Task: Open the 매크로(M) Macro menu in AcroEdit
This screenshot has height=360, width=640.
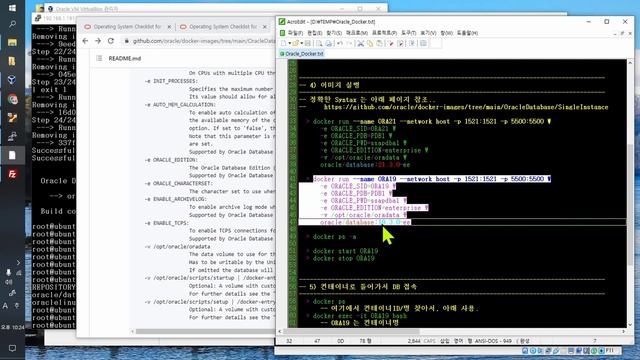Action: (x=357, y=33)
